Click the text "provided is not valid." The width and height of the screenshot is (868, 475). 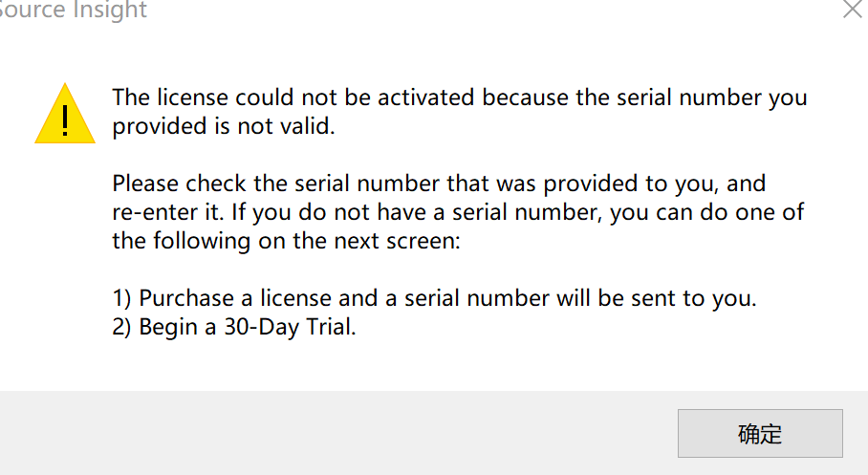[x=224, y=126]
